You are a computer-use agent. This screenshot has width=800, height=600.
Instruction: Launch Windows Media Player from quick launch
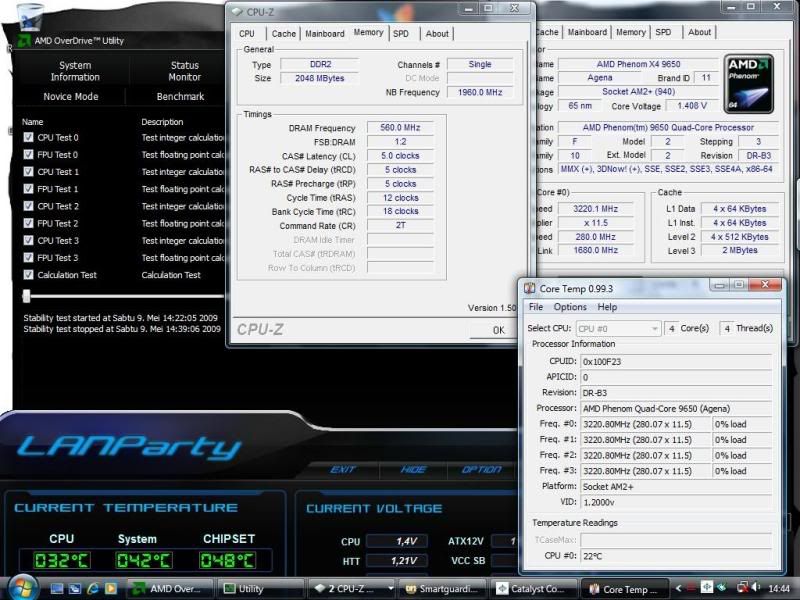tap(111, 588)
